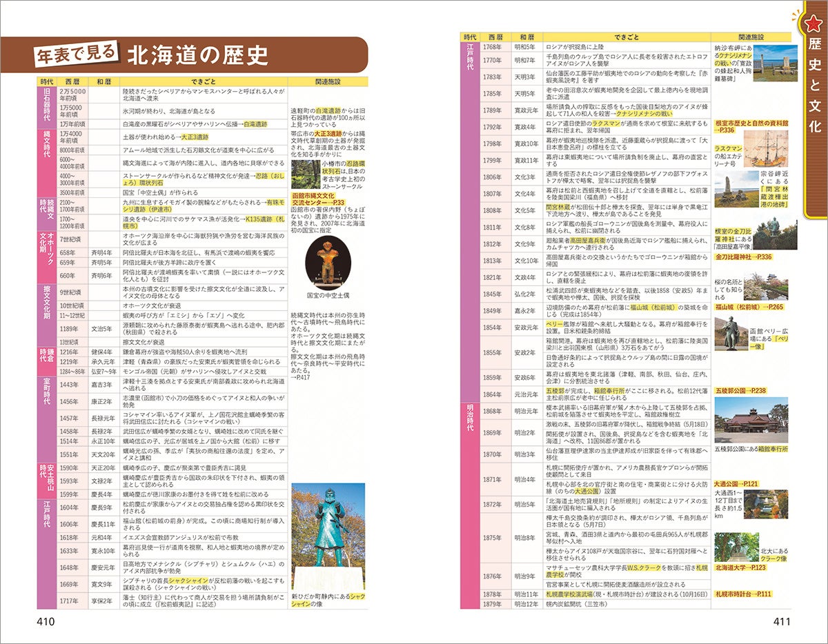Open the 北海道大学→P.123 link

[x=740, y=566]
